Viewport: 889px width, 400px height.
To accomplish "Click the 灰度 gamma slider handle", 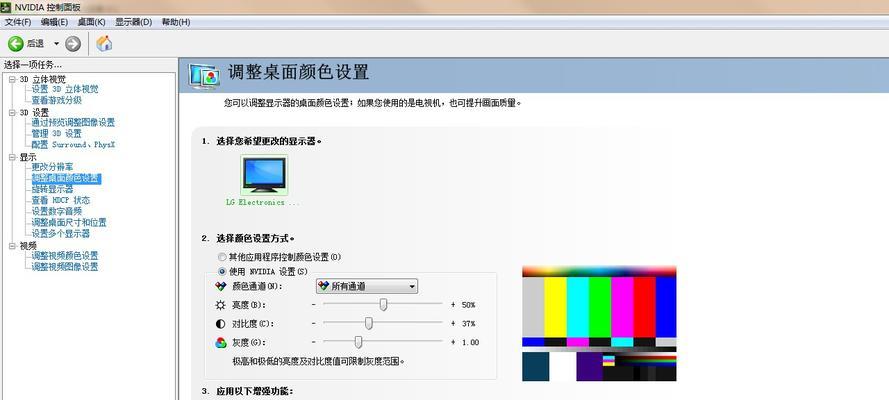I will pos(358,342).
